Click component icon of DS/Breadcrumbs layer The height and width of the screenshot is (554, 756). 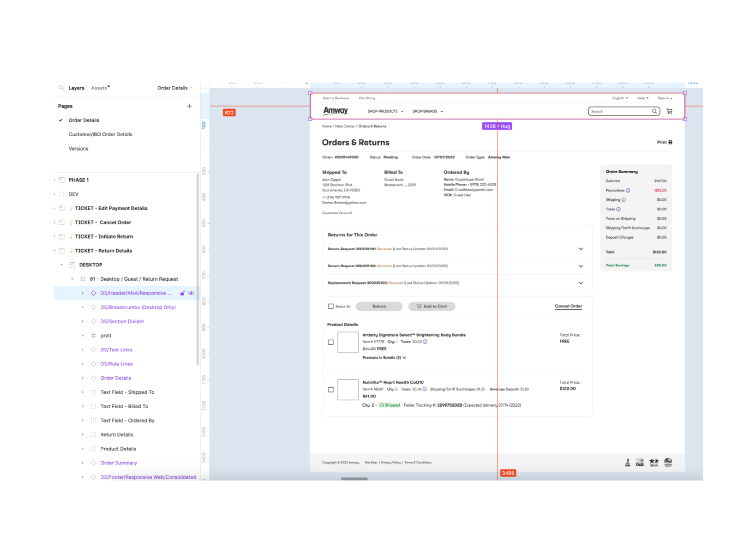93,307
